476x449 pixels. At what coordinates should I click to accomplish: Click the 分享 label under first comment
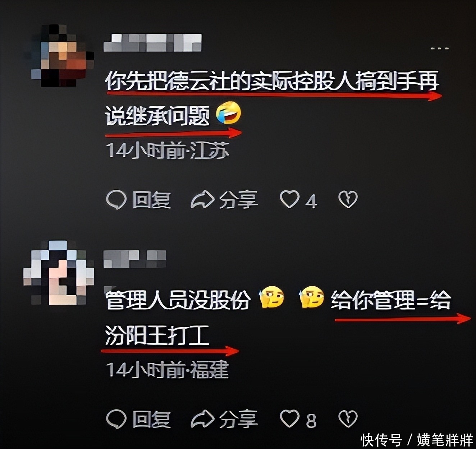[x=239, y=200]
